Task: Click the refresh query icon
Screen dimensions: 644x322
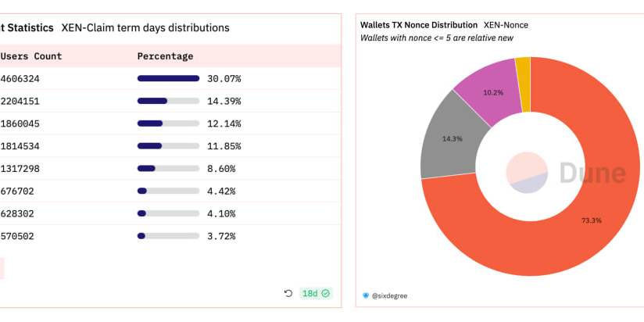Action: (x=288, y=293)
